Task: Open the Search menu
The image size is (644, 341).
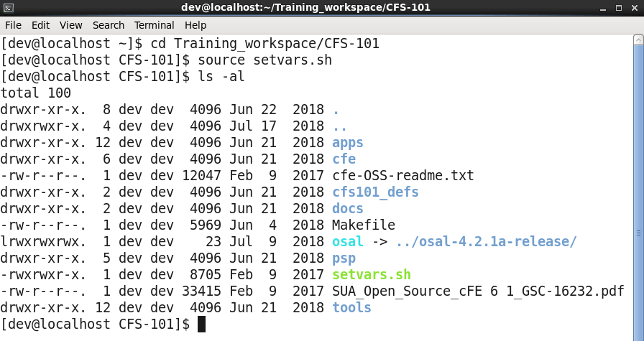Action: [109, 25]
